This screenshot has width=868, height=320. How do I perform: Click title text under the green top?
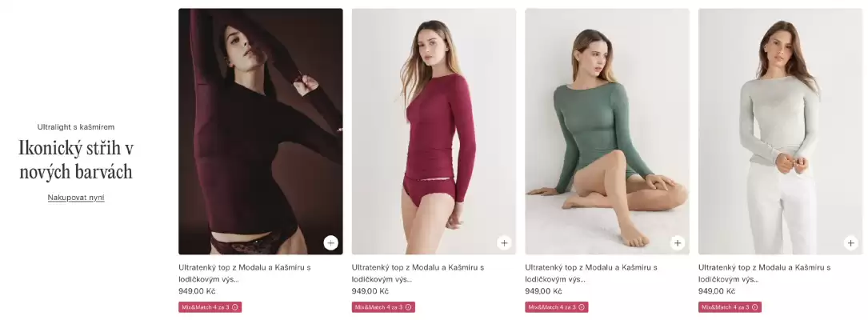pyautogui.click(x=591, y=274)
